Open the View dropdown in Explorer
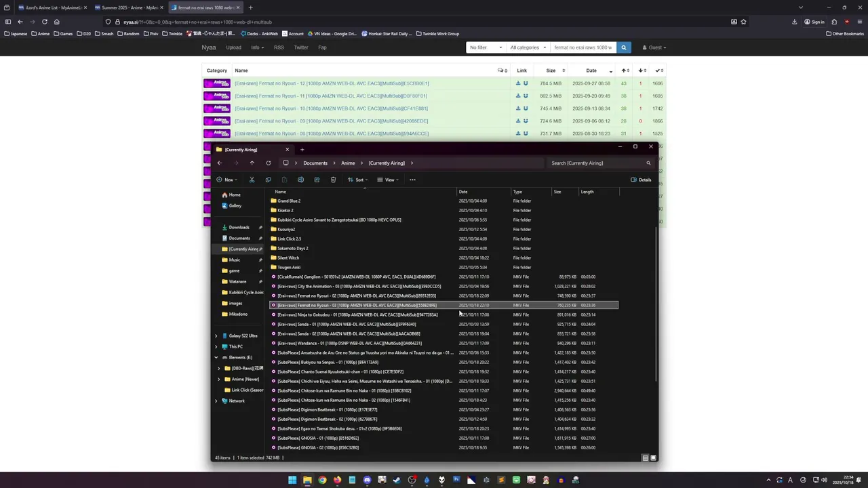The height and width of the screenshot is (488, 868). coord(387,180)
